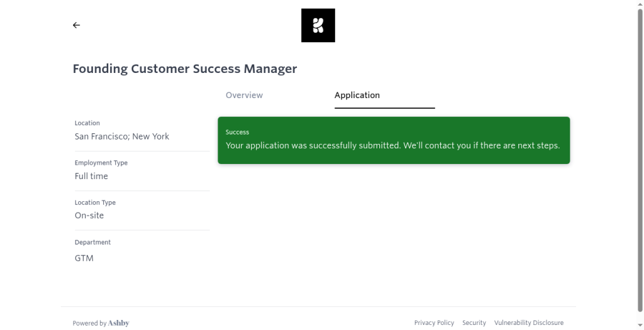Image resolution: width=644 pixels, height=330 pixels.
Task: Click the Full time employment value
Action: coord(91,176)
